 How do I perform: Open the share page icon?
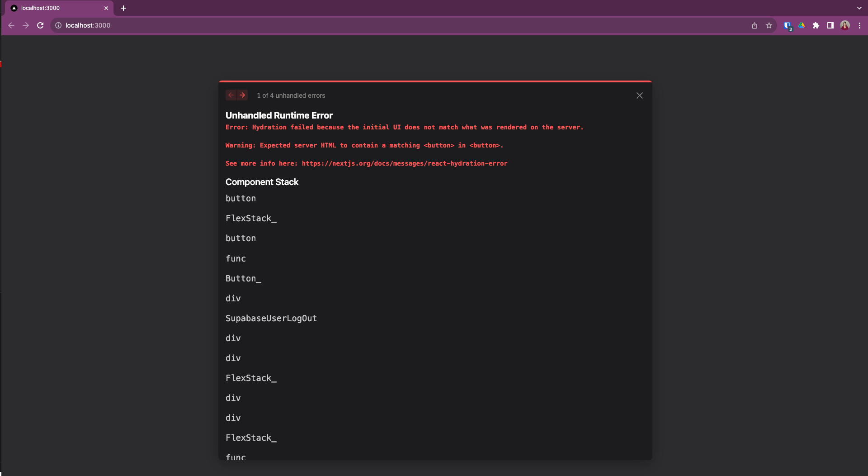point(754,25)
